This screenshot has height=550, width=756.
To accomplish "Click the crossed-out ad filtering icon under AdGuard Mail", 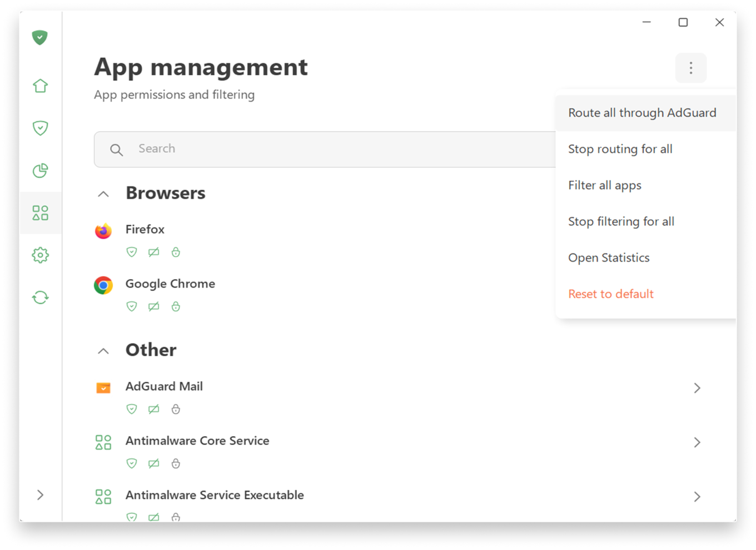I will tap(154, 409).
